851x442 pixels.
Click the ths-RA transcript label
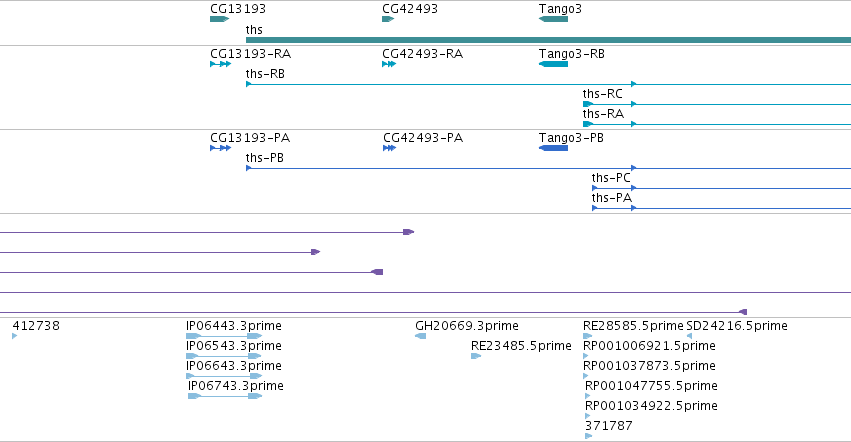pos(603,114)
